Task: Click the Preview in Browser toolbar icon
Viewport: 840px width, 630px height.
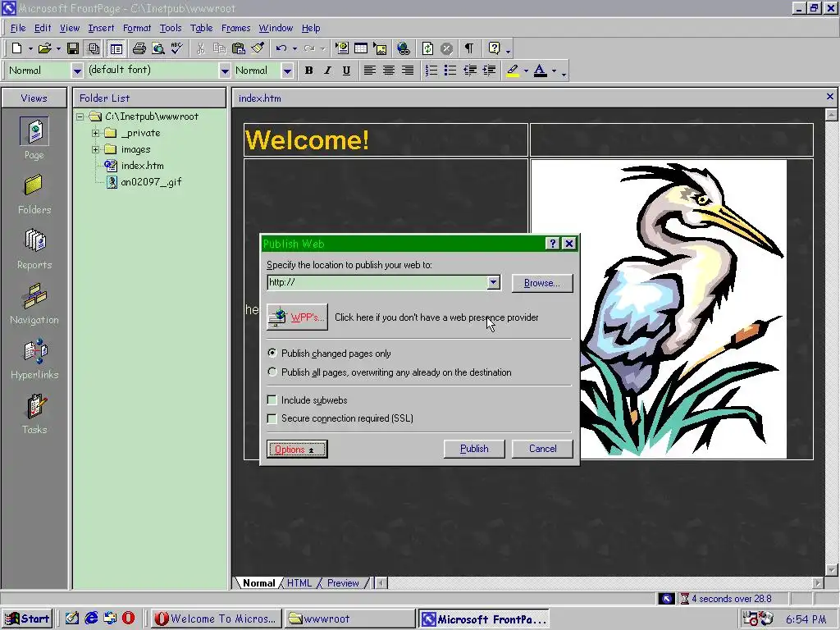Action: coord(158,48)
